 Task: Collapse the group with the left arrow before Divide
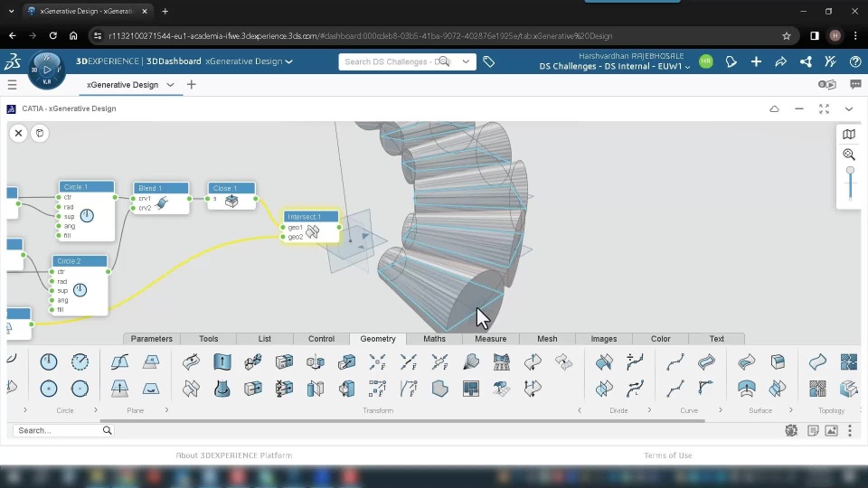[x=580, y=410]
